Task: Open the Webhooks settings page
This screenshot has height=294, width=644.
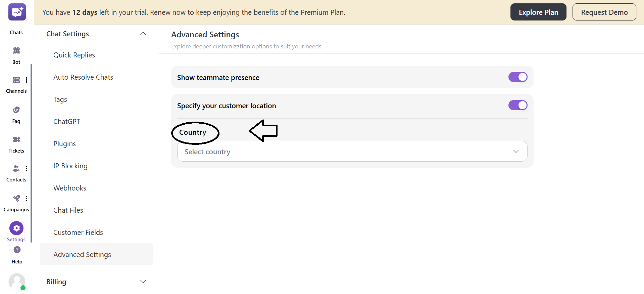Action: pyautogui.click(x=70, y=188)
